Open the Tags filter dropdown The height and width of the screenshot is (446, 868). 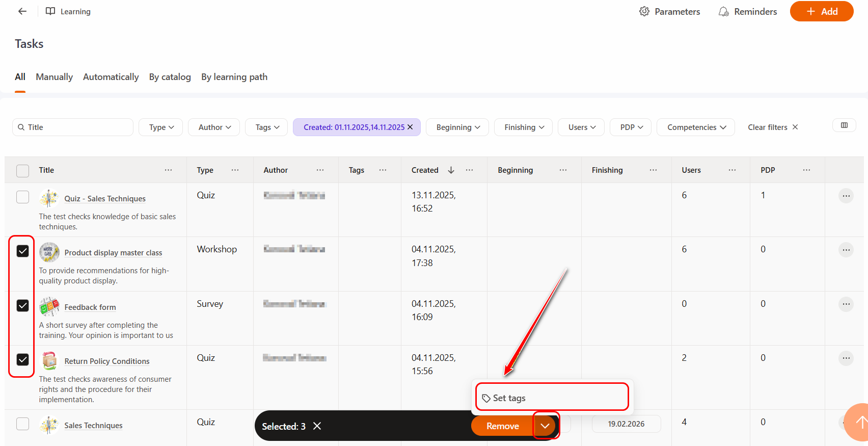pos(267,127)
